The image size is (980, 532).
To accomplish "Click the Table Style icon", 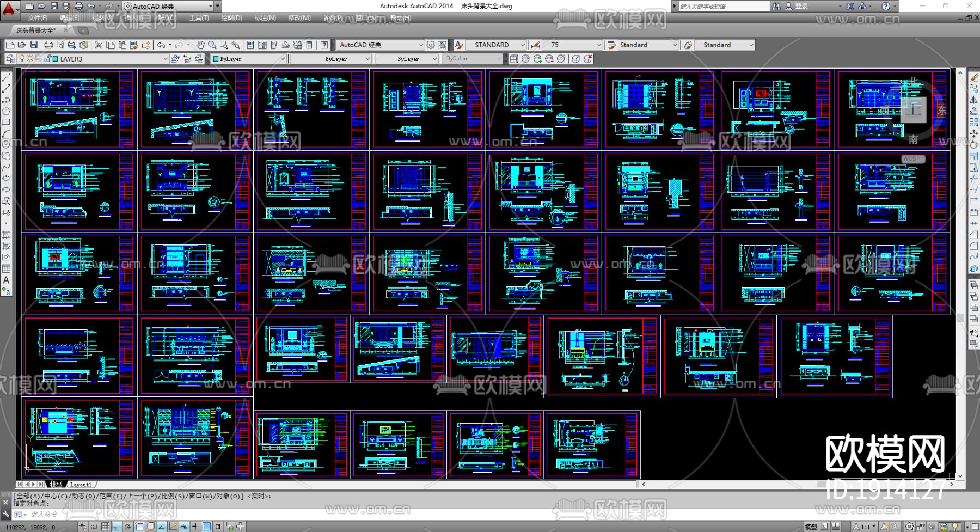I will pos(611,45).
